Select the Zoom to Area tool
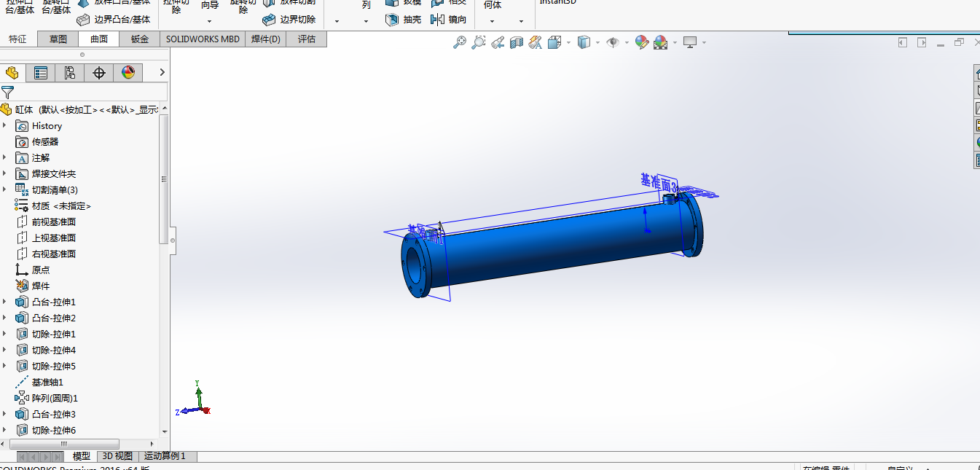This screenshot has height=470, width=980. pos(479,42)
